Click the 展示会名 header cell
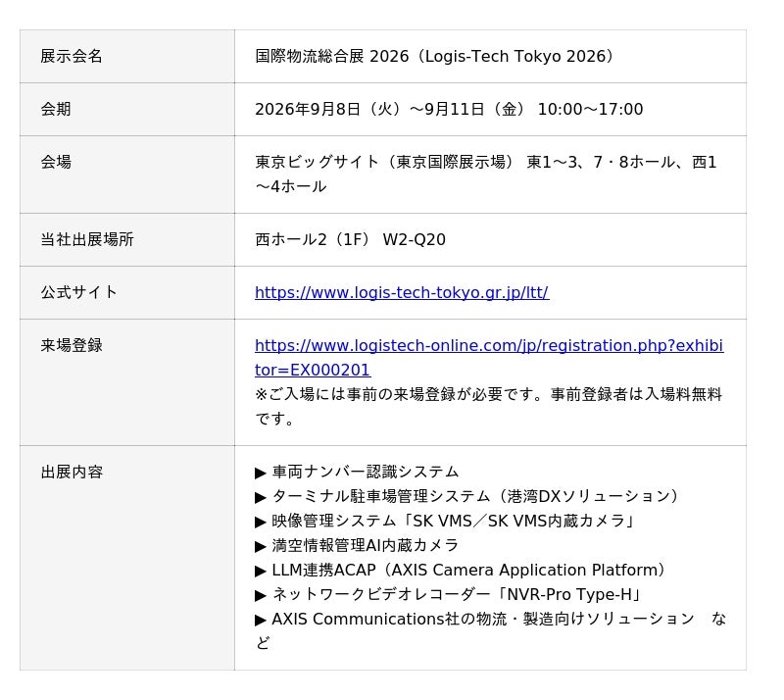Viewport: 784px width, 700px height. pos(127,56)
